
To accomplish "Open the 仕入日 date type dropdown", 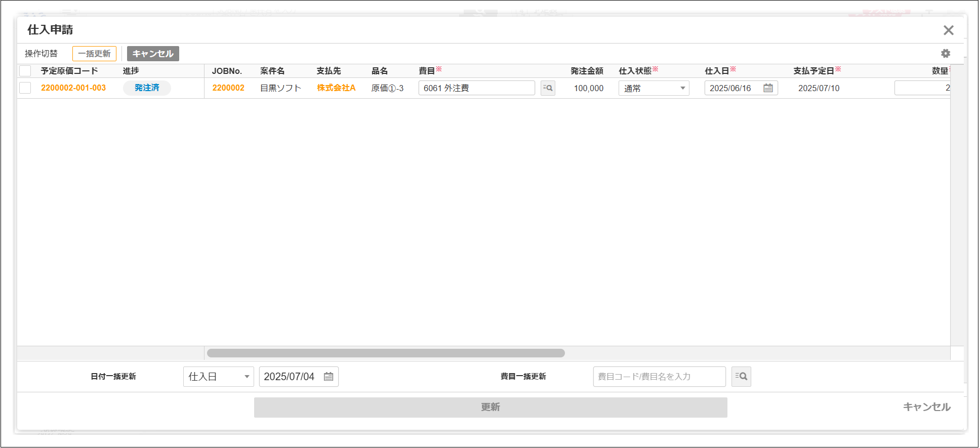I will [218, 377].
